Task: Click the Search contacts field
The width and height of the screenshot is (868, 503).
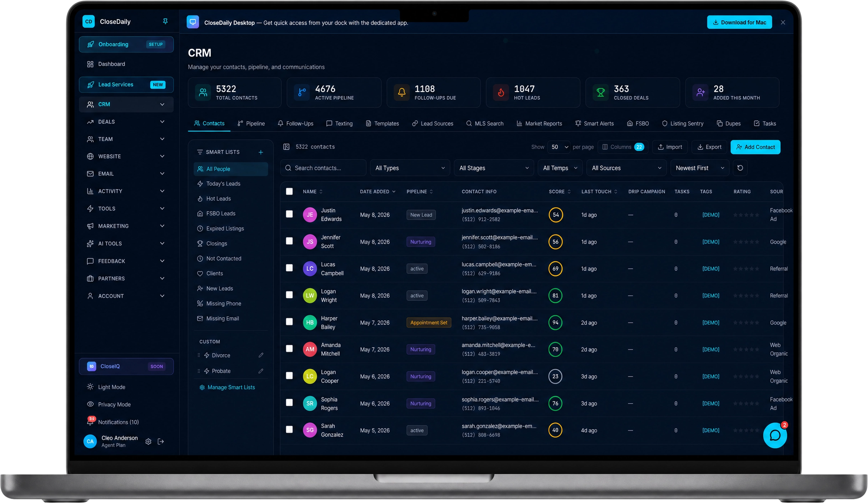Action: click(x=323, y=168)
